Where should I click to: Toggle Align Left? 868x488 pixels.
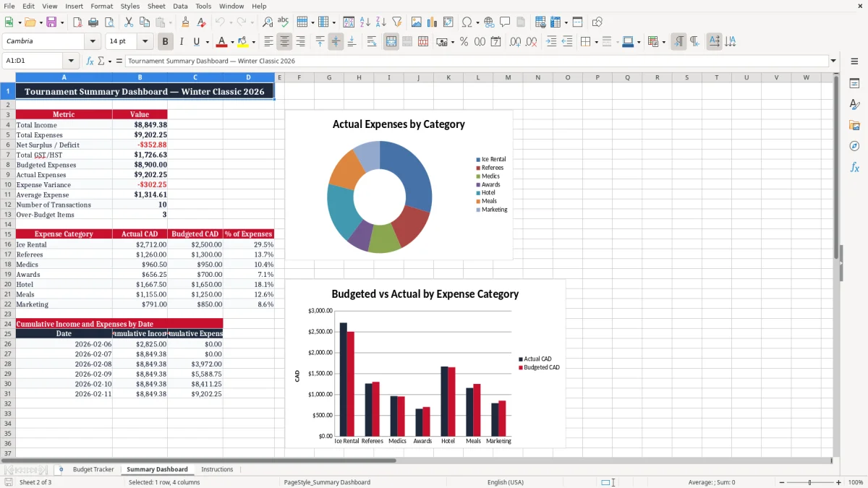click(x=268, y=42)
